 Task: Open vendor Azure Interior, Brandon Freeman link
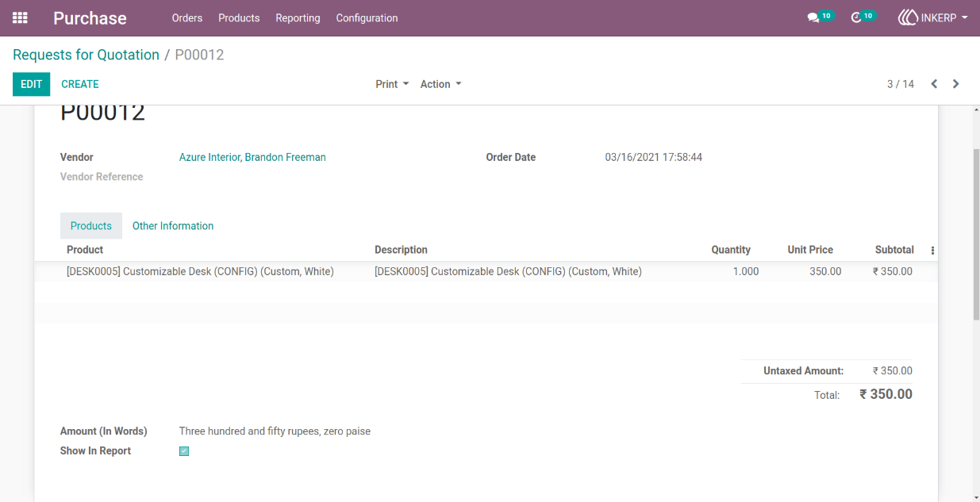[252, 157]
